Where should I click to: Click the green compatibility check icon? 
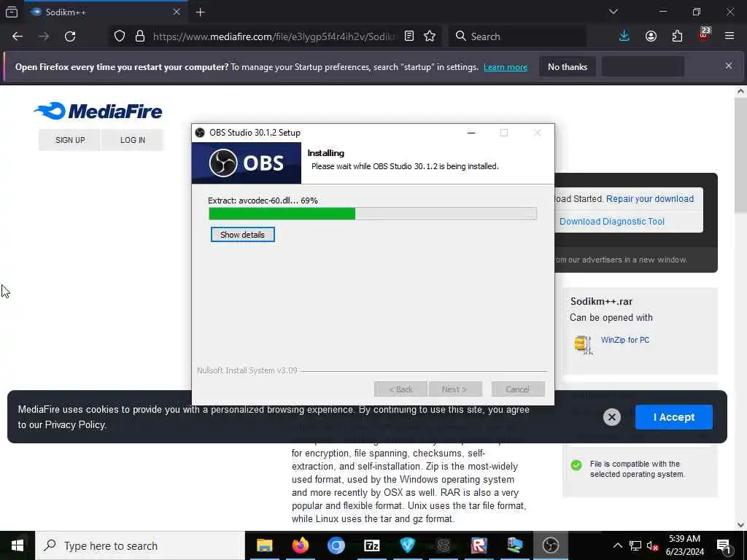click(x=576, y=465)
